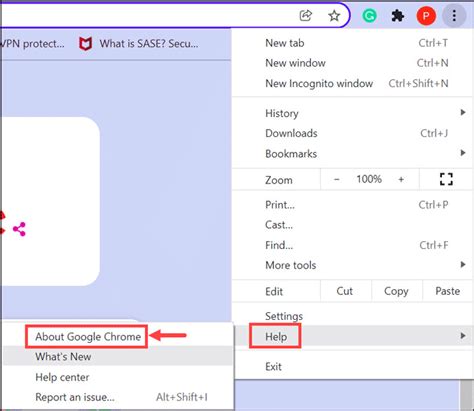This screenshot has width=474, height=411.
Task: Choose Exit from the Chrome menu
Action: 352,367
